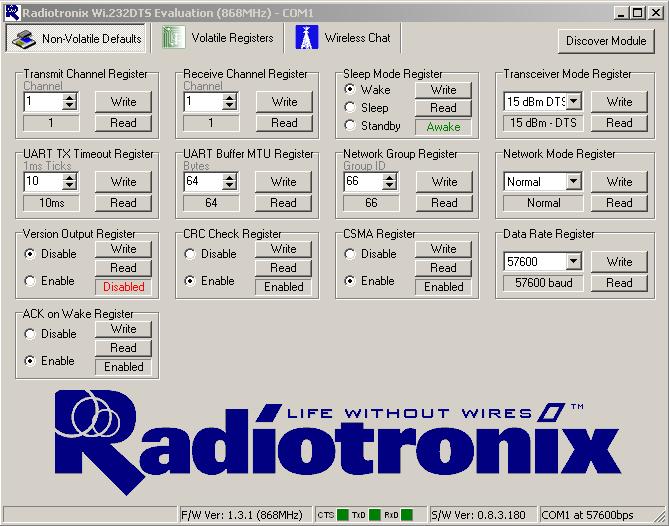Click the Volatile Registers tab icon

point(175,38)
